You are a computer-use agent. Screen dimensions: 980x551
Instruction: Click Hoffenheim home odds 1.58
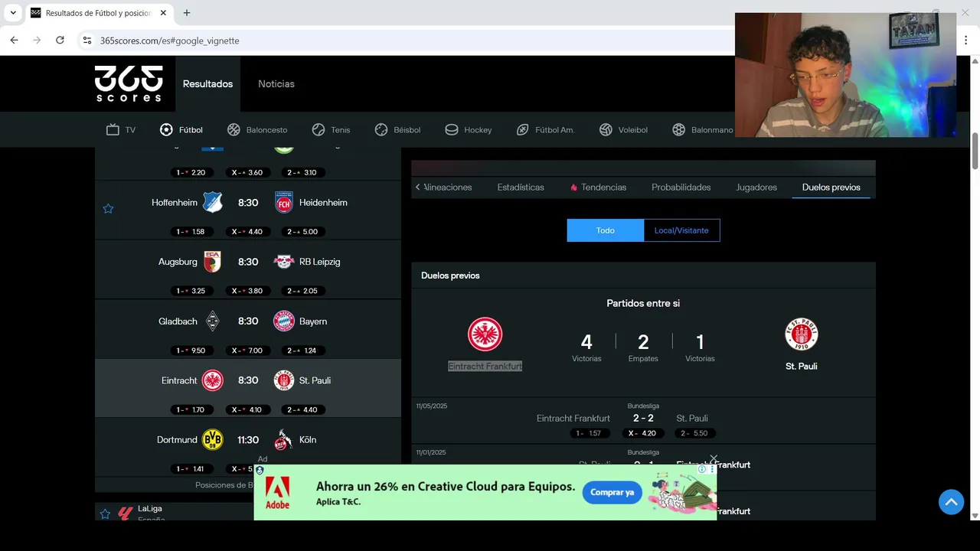(191, 231)
